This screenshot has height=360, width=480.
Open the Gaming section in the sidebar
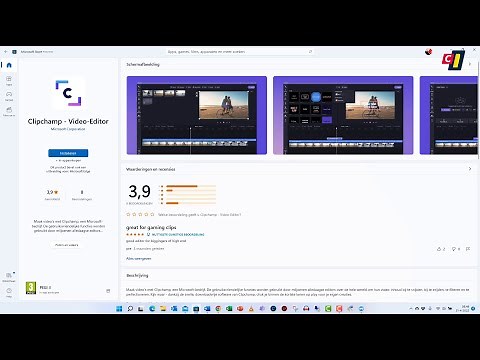[x=9, y=96]
